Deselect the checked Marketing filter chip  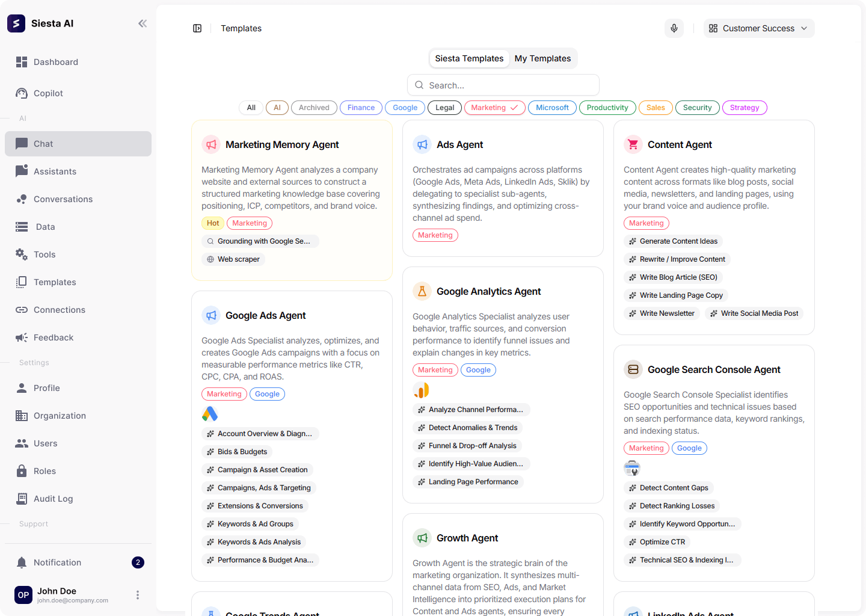click(495, 108)
